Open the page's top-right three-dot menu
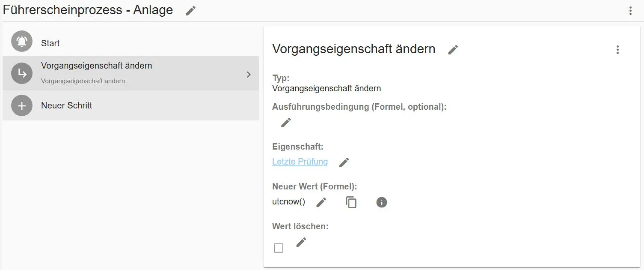The width and height of the screenshot is (644, 270). pos(630,11)
